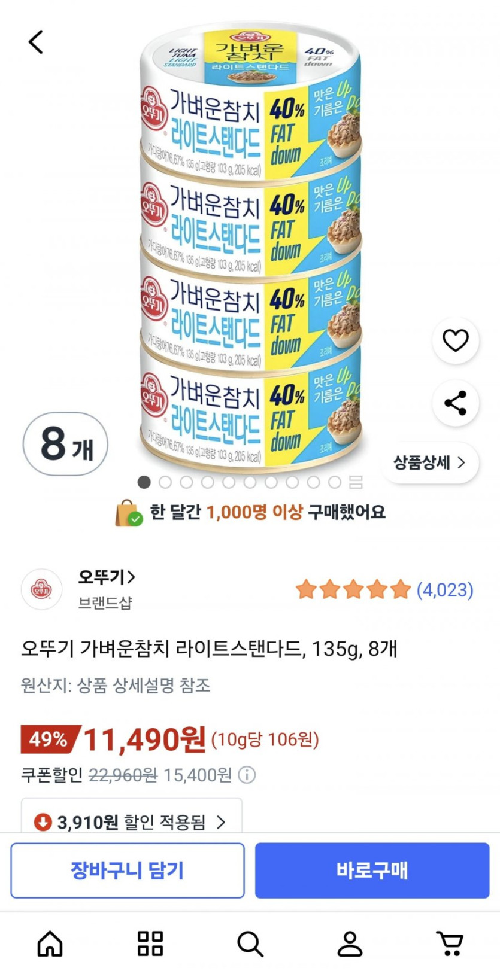This screenshot has height=980, width=500.
Task: Tap the share icon
Action: [x=455, y=403]
